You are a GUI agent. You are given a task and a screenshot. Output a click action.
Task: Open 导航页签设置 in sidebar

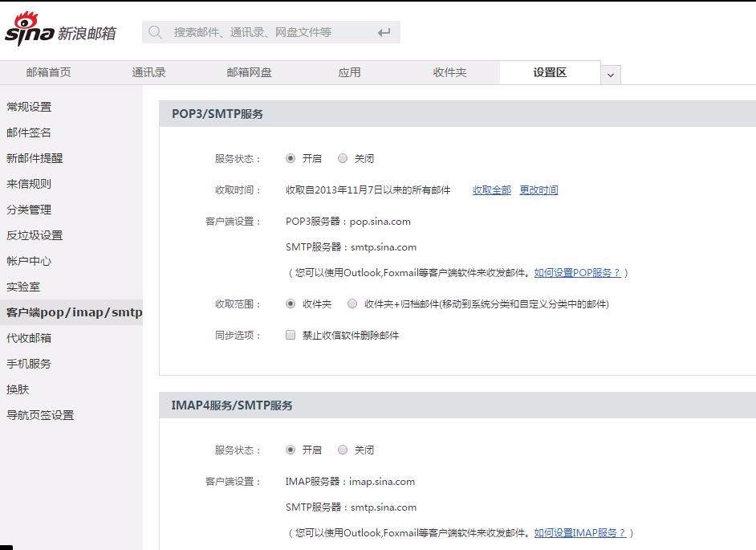[40, 415]
